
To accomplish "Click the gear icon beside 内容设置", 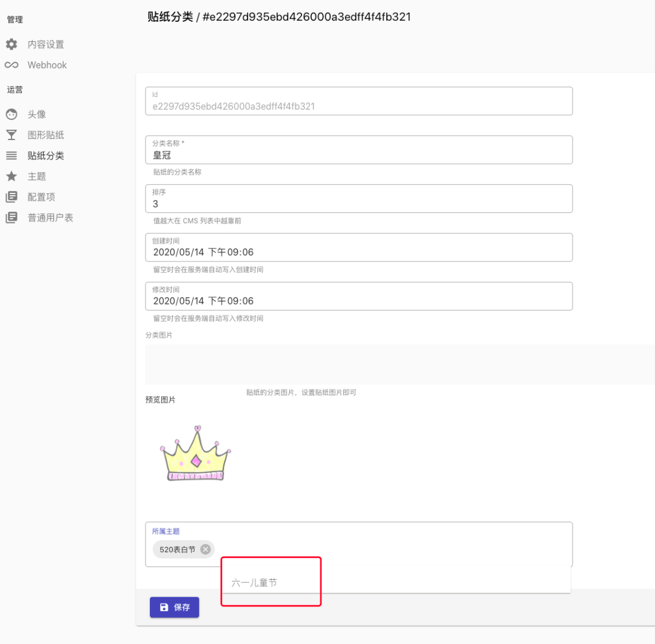I will click(x=12, y=44).
